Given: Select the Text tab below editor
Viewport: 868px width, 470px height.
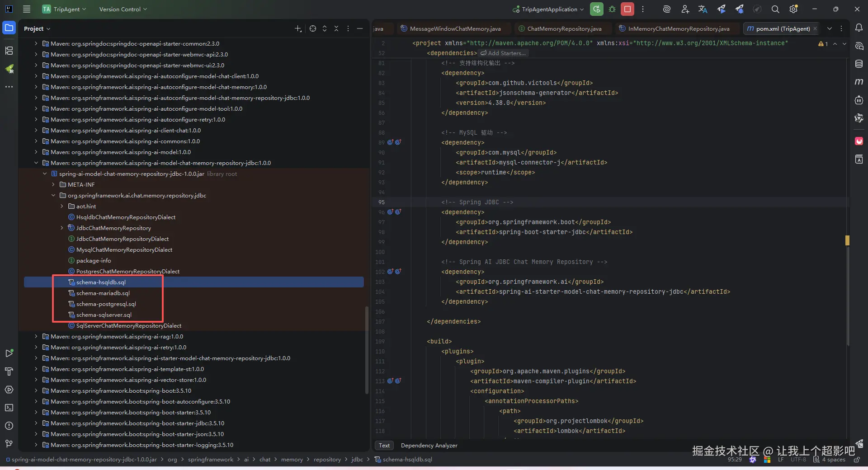Looking at the screenshot, I should tap(384, 446).
